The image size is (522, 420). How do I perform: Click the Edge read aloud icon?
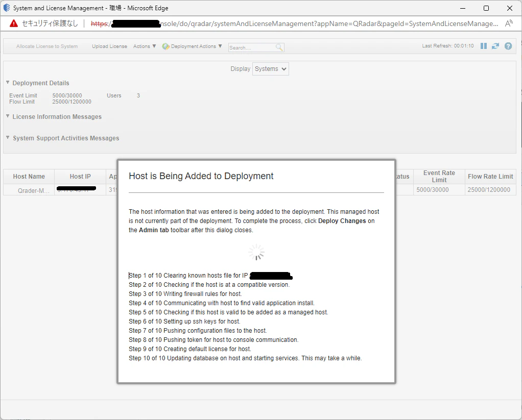509,23
